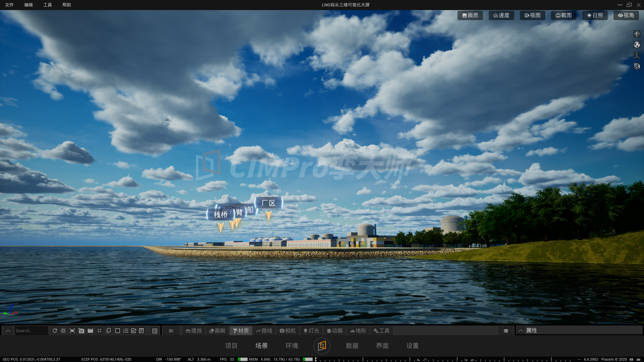Select the 摆放 placement tool tab
Viewport: 644px width, 362px height.
coord(194,331)
